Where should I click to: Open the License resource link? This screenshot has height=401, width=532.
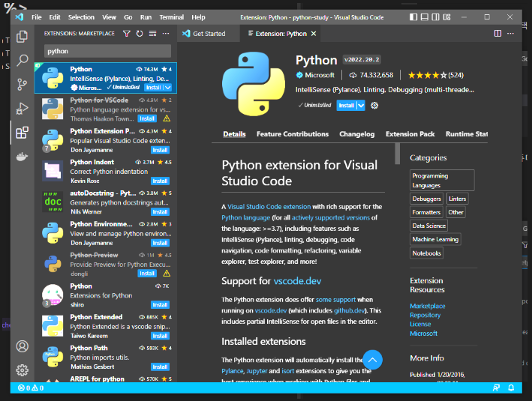[x=420, y=324]
